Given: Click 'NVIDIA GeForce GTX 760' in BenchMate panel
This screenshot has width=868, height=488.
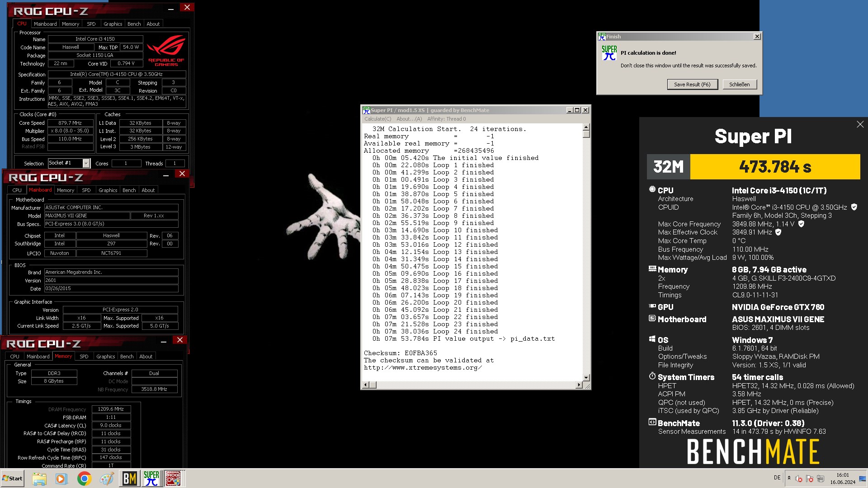Looking at the screenshot, I should click(x=778, y=307).
